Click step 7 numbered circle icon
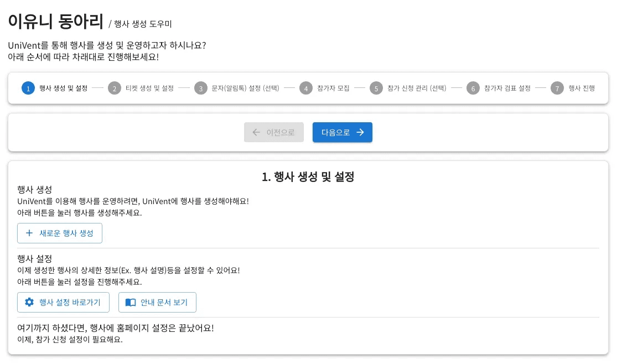 pyautogui.click(x=557, y=89)
